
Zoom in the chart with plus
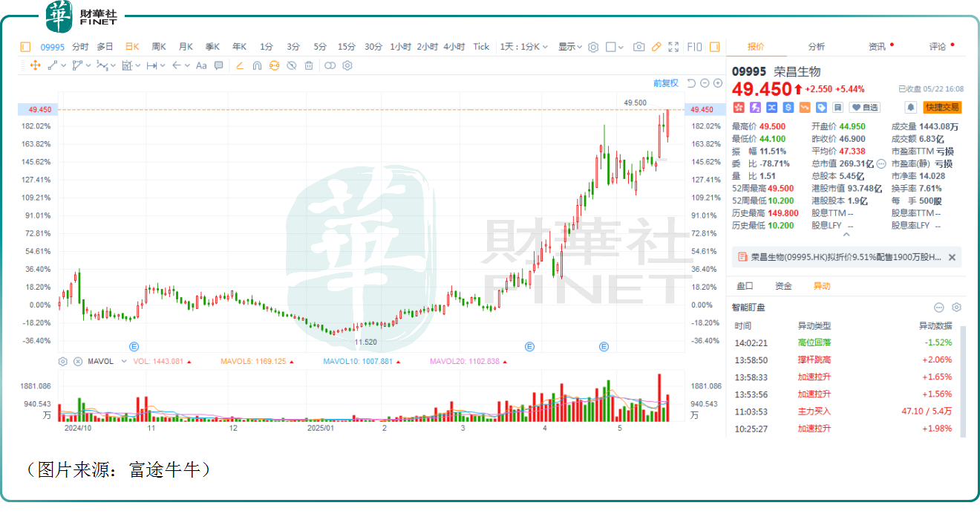point(717,83)
